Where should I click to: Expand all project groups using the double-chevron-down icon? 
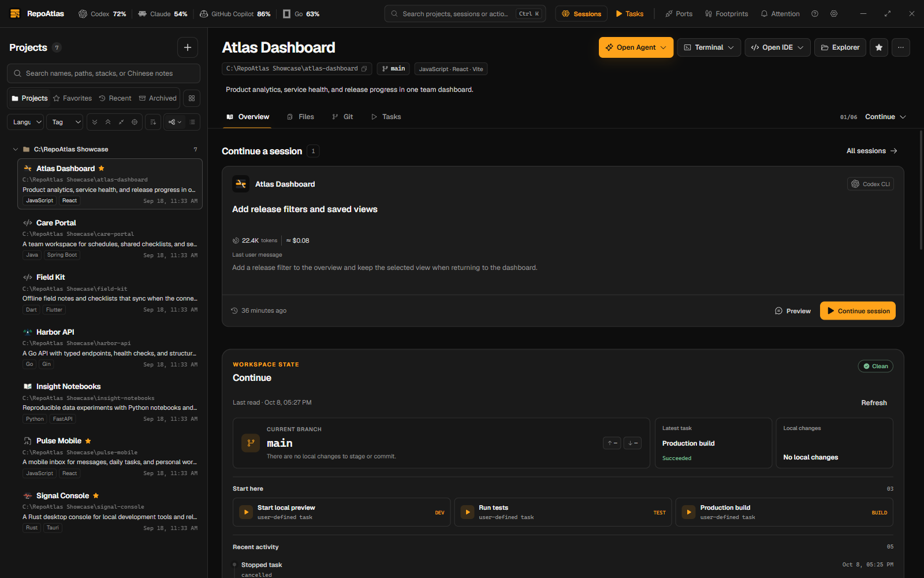[95, 122]
